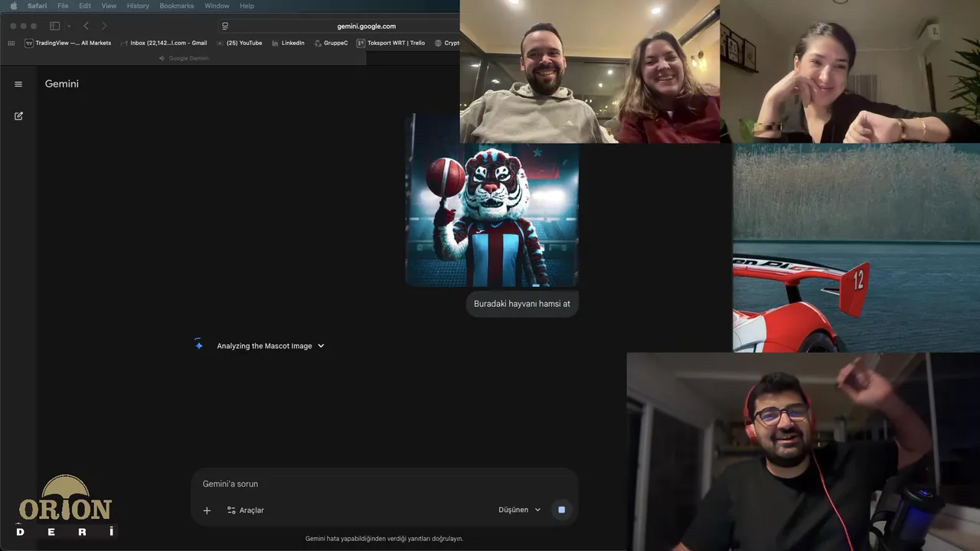Go back with the Safari back arrow
Viewport: 980px width, 551px height.
[x=86, y=26]
